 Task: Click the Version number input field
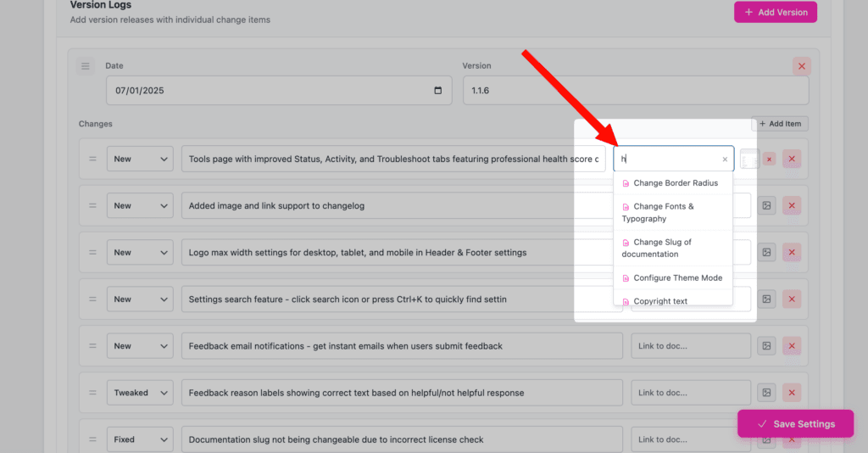pos(635,91)
